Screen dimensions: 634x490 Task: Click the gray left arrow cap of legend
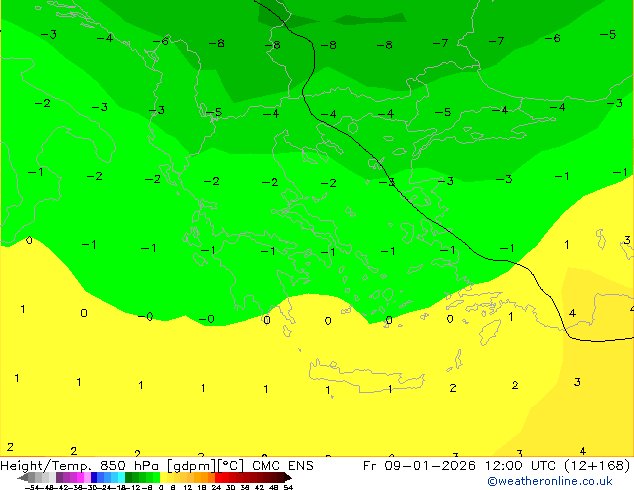click(23, 477)
